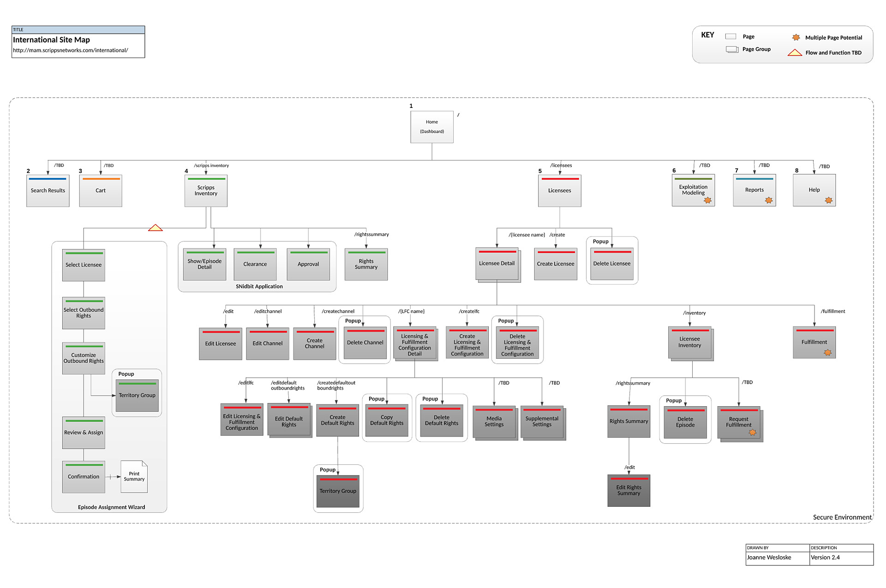
Task: Click the Page Group icon in key
Action: (731, 49)
